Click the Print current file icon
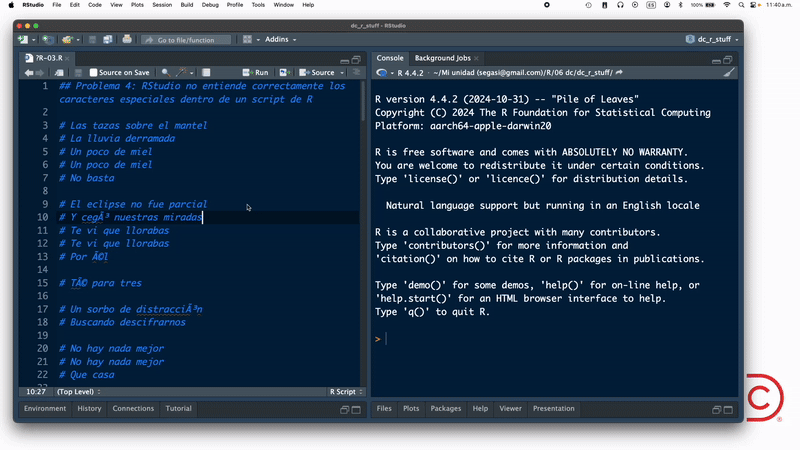 (x=127, y=39)
